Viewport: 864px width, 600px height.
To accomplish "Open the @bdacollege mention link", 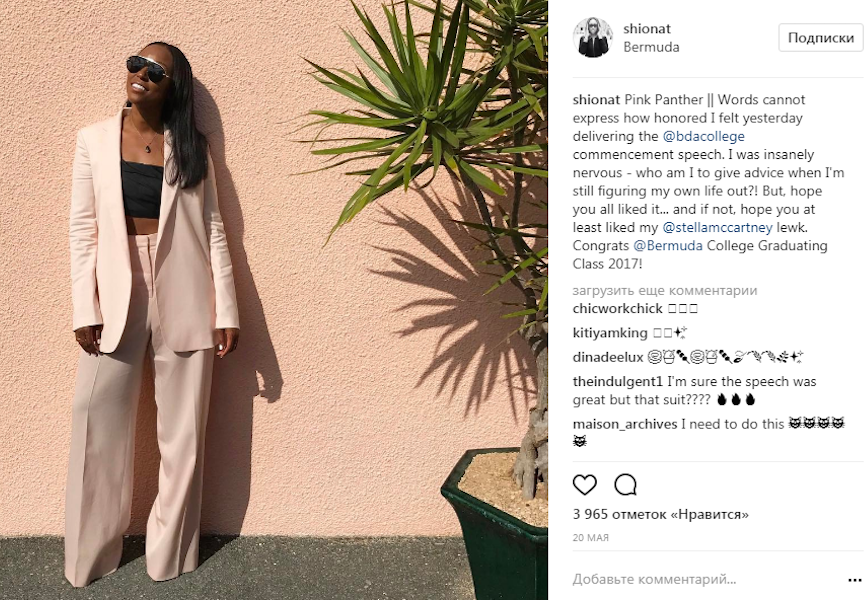I will pyautogui.click(x=703, y=136).
